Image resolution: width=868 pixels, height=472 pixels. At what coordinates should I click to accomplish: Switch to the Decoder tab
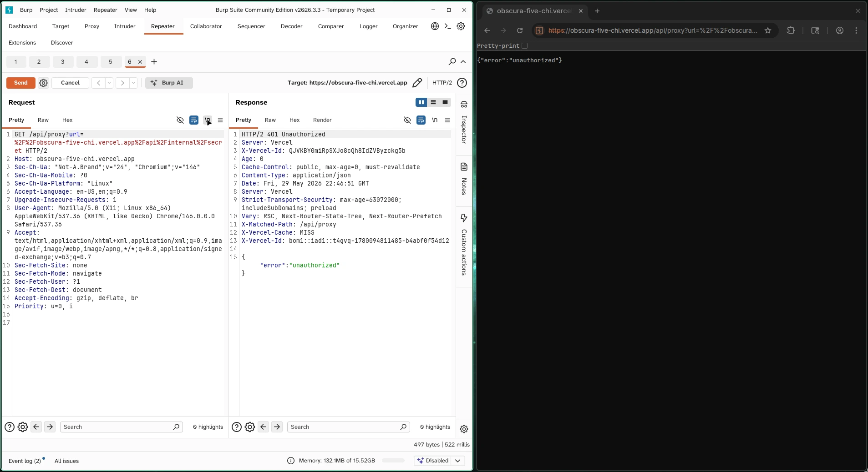pyautogui.click(x=291, y=26)
